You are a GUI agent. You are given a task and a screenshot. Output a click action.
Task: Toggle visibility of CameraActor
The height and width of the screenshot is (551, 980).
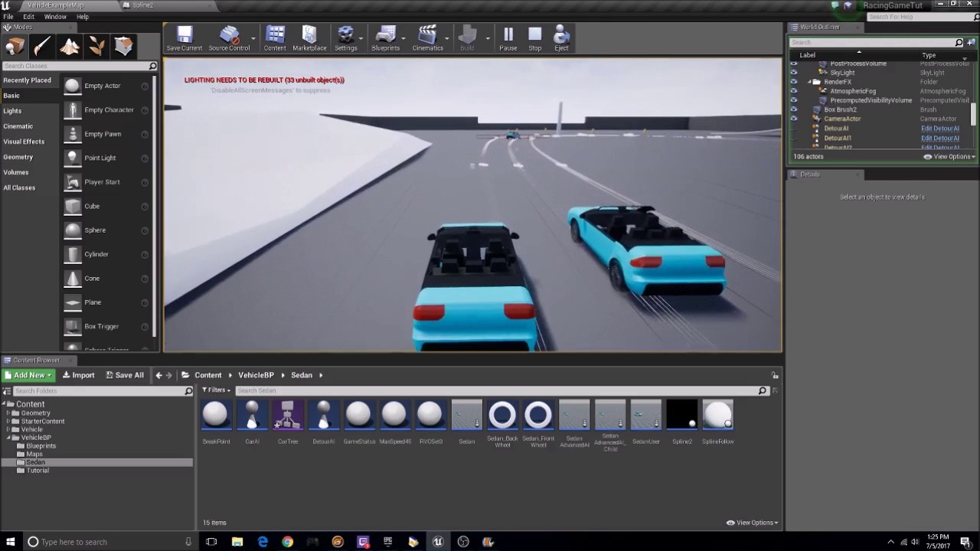[793, 119]
